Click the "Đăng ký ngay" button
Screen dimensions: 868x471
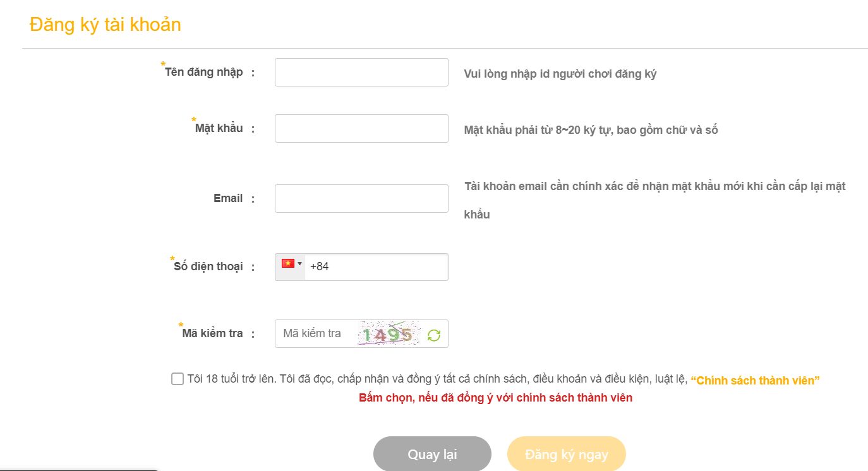point(566,454)
